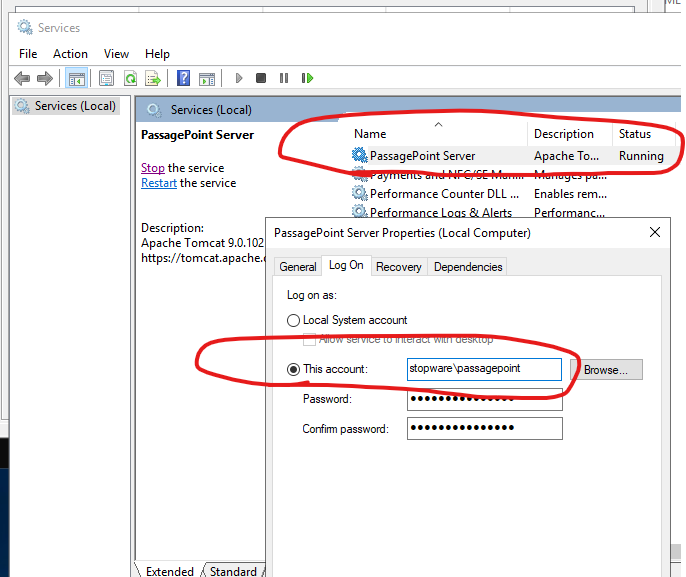Open the View menu
686x577 pixels.
coord(116,54)
